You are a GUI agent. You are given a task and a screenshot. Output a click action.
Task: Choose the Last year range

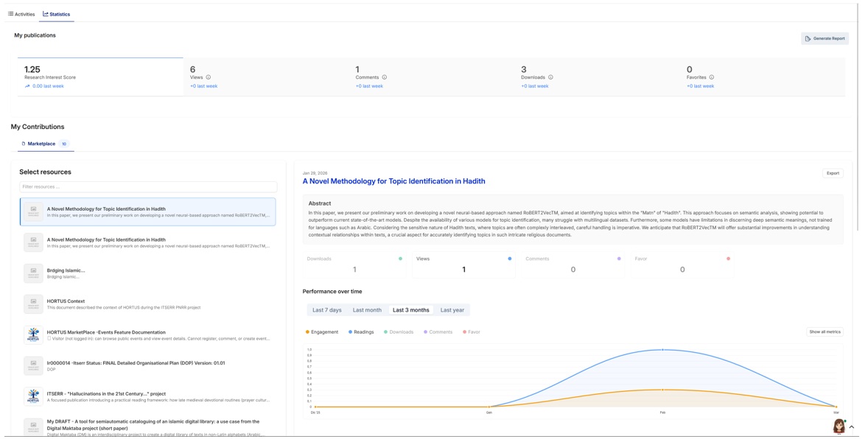(x=452, y=310)
